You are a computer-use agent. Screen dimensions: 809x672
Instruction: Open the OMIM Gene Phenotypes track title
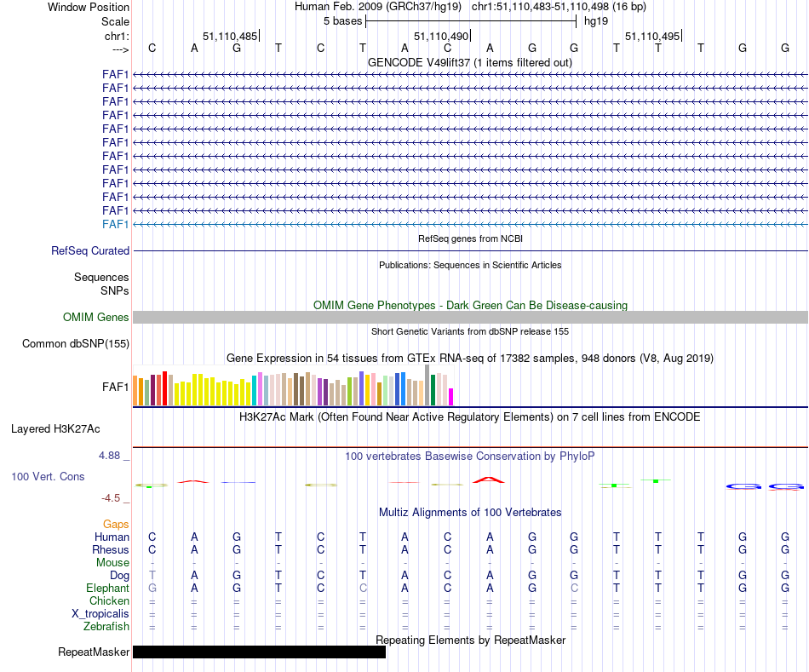point(470,305)
